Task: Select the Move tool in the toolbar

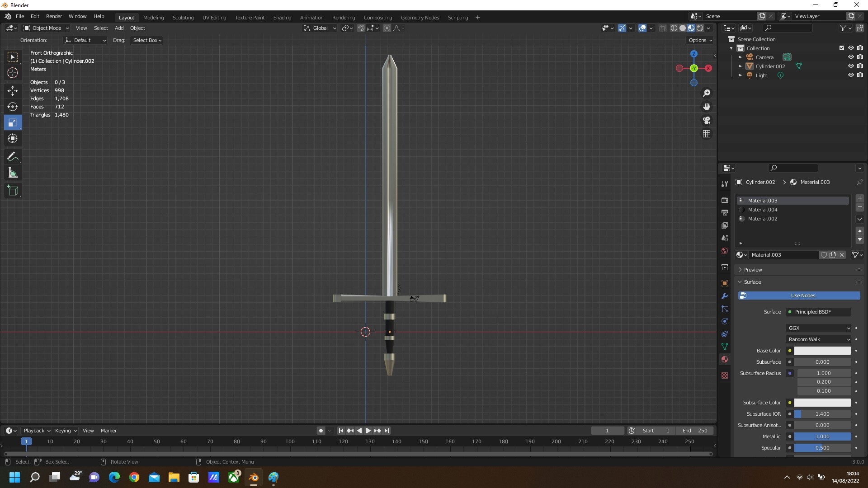Action: pos(13,90)
